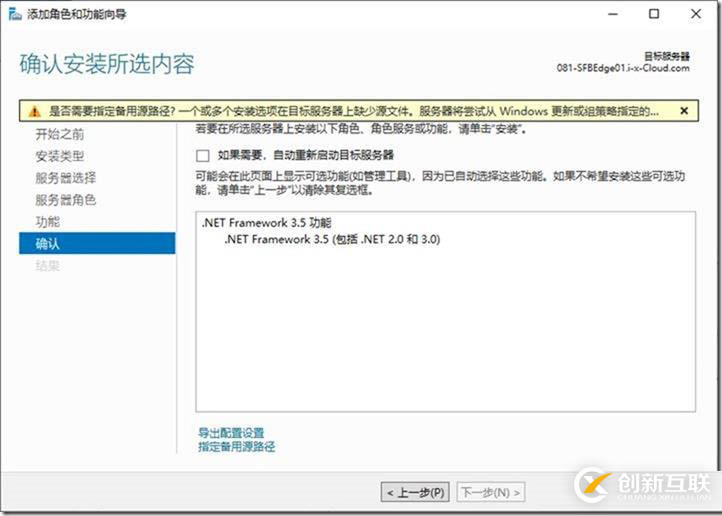Close the Add Roles and Features wizard
Image resolution: width=722 pixels, height=516 pixels.
[x=696, y=14]
